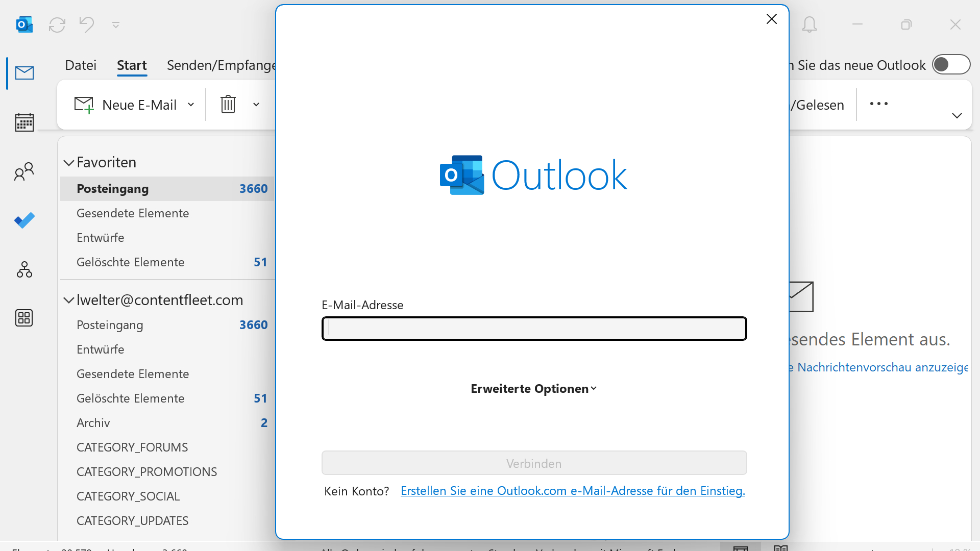980x551 pixels.
Task: Click the unread count 3660 beside Favoriten Posteingang
Action: pyautogui.click(x=254, y=189)
